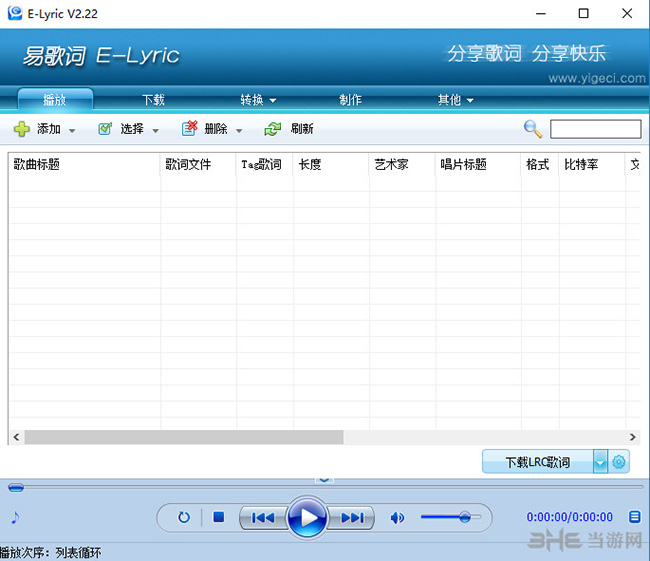Screen dimensions: 650x561
Task: Switch to the 播放 tab
Action: pos(55,100)
